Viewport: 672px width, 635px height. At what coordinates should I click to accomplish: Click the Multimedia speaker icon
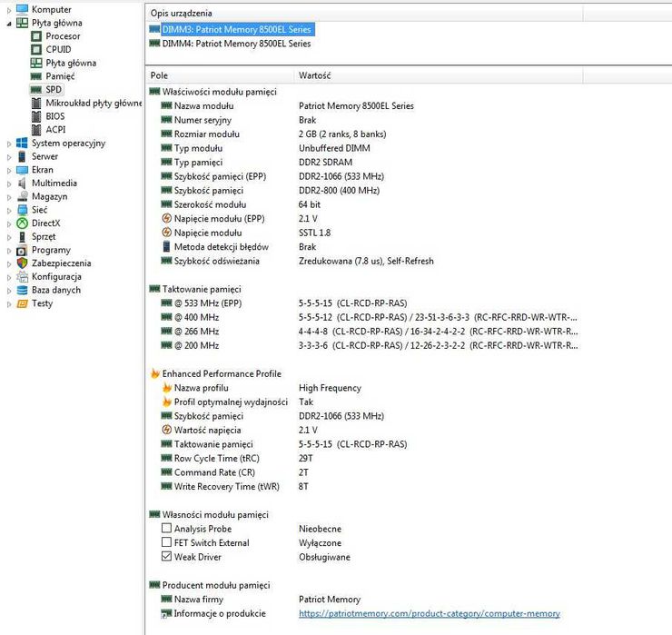22,184
